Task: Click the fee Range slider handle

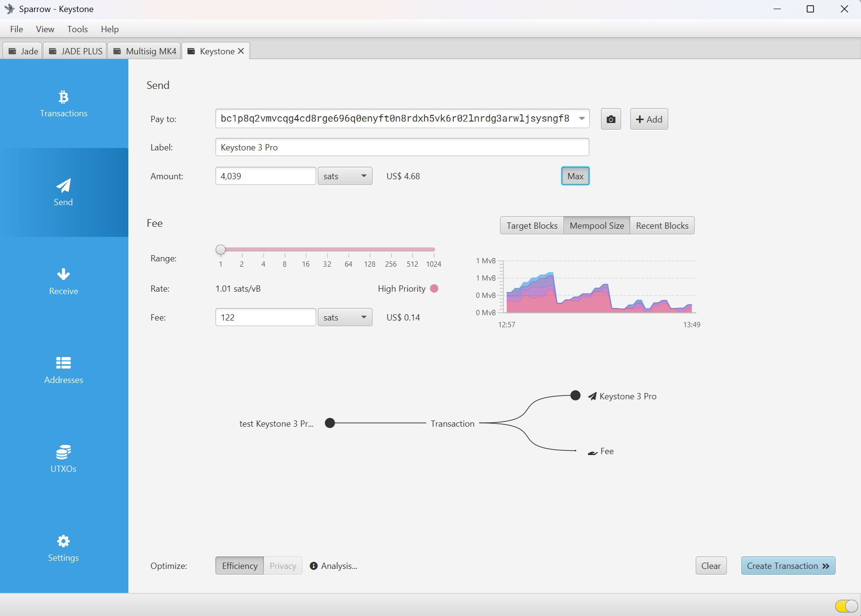Action: click(x=221, y=249)
